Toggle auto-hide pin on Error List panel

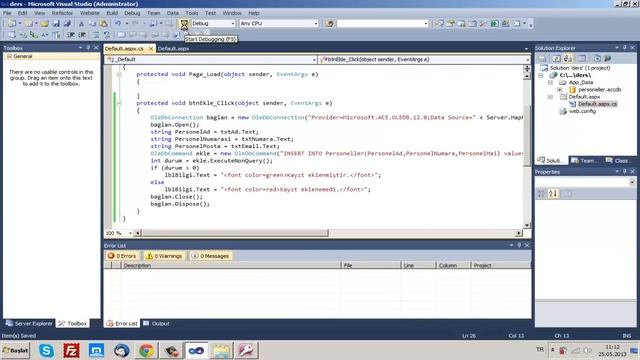(519, 245)
